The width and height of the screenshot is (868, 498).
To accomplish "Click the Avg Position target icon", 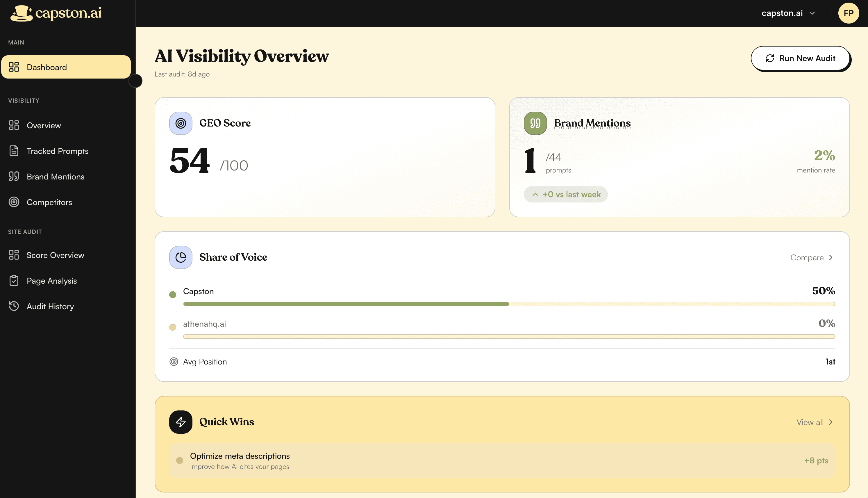I will [x=174, y=362].
